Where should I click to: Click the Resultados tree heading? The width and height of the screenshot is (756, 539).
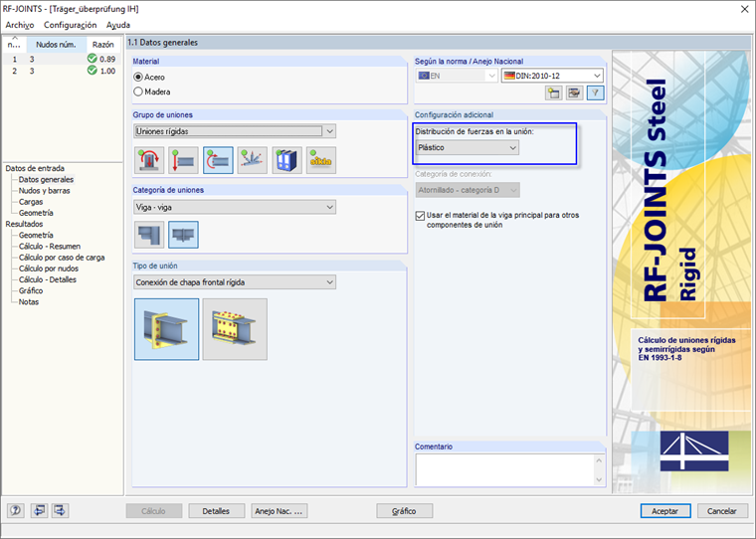[24, 224]
